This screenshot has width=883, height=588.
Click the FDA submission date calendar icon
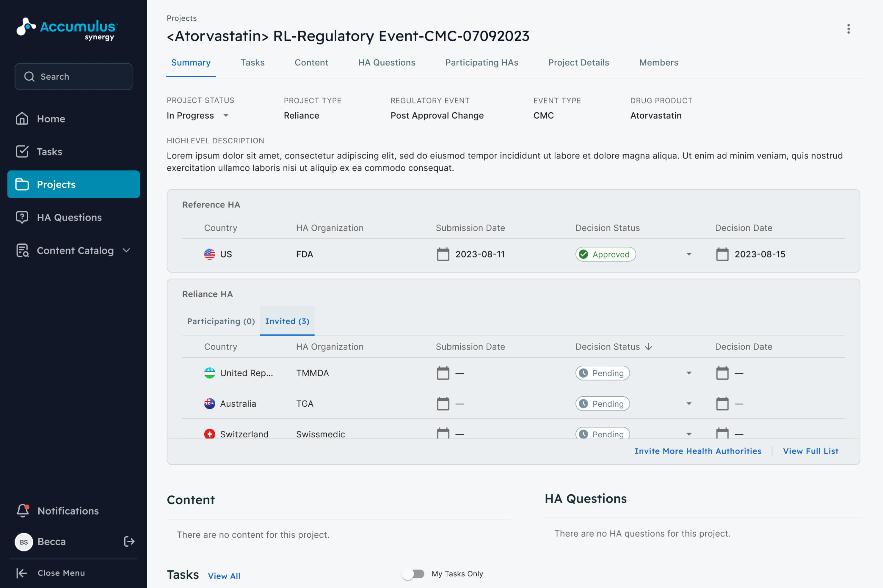click(443, 254)
